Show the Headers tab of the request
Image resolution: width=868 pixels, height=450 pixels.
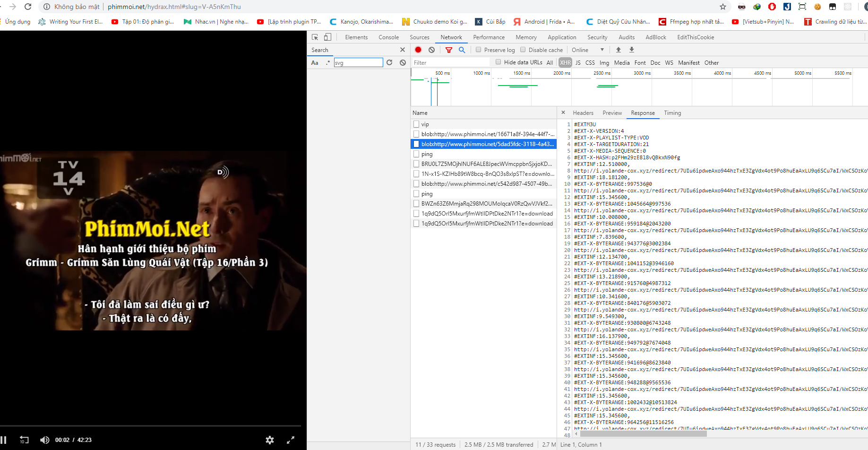tap(583, 112)
